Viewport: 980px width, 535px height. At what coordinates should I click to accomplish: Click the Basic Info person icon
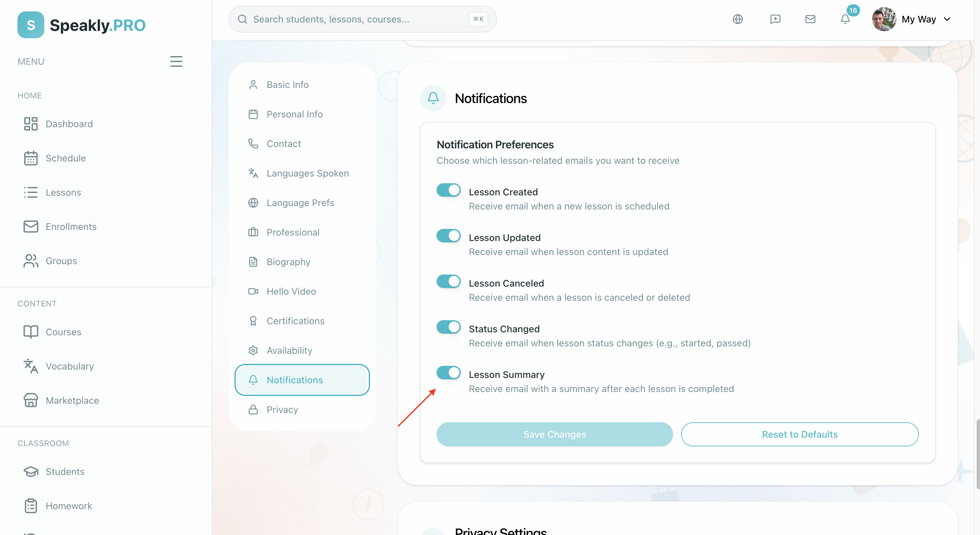tap(253, 85)
